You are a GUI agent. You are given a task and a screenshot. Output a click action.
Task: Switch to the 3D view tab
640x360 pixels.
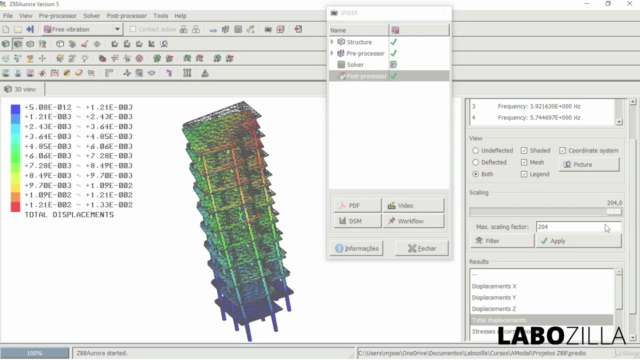coord(20,89)
